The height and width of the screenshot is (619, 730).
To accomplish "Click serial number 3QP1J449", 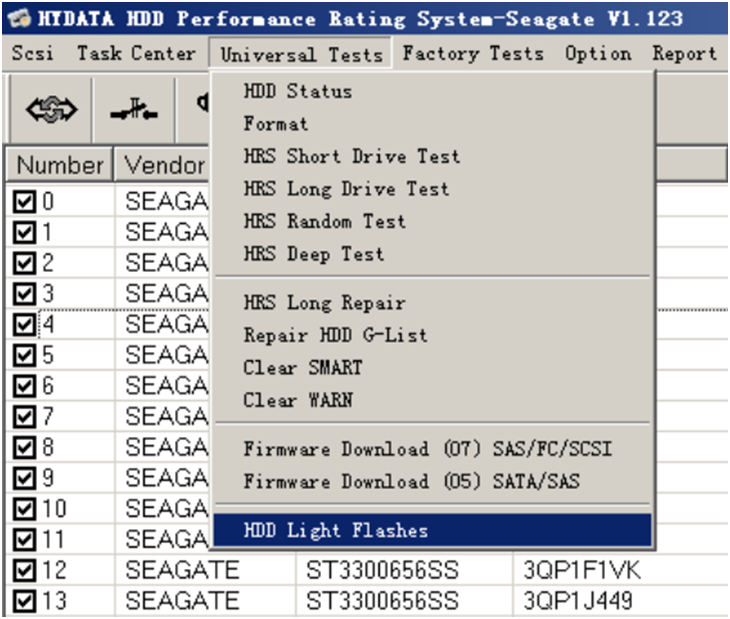I will (x=578, y=601).
